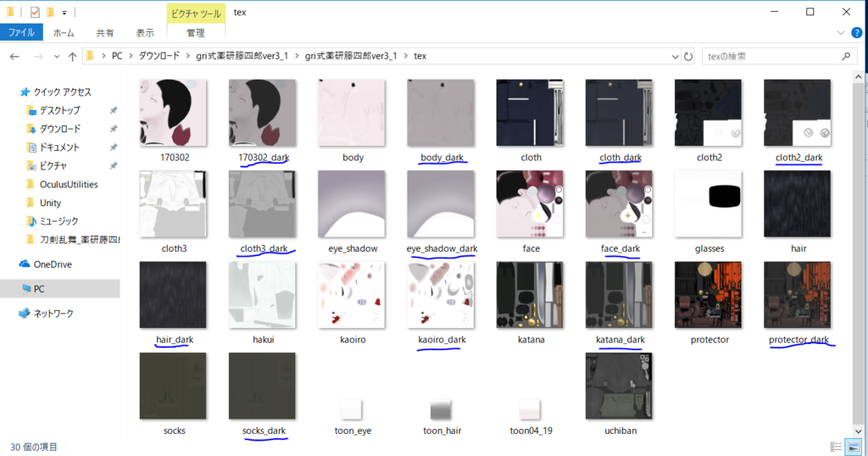
Task: Expand the address bar history dropdown
Action: [x=675, y=57]
